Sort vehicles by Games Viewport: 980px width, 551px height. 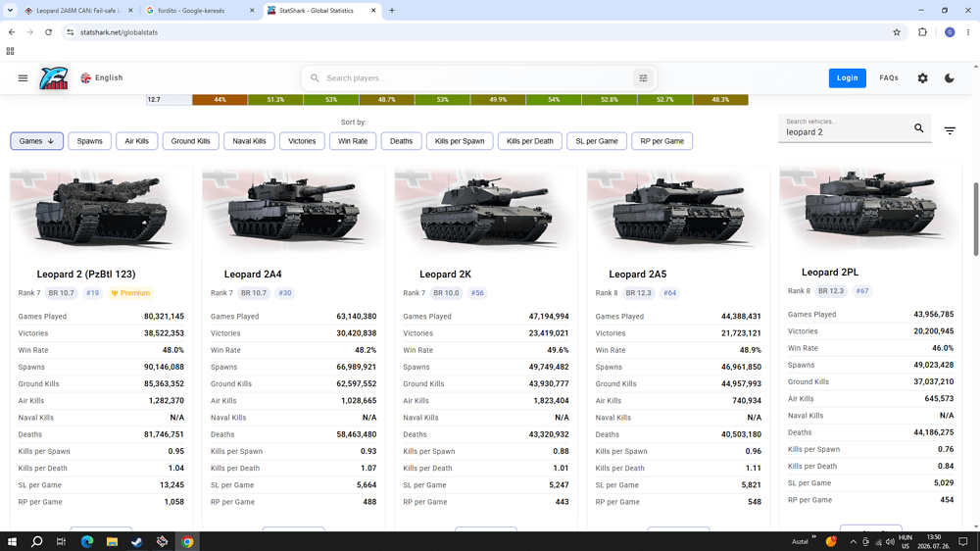[x=36, y=141]
